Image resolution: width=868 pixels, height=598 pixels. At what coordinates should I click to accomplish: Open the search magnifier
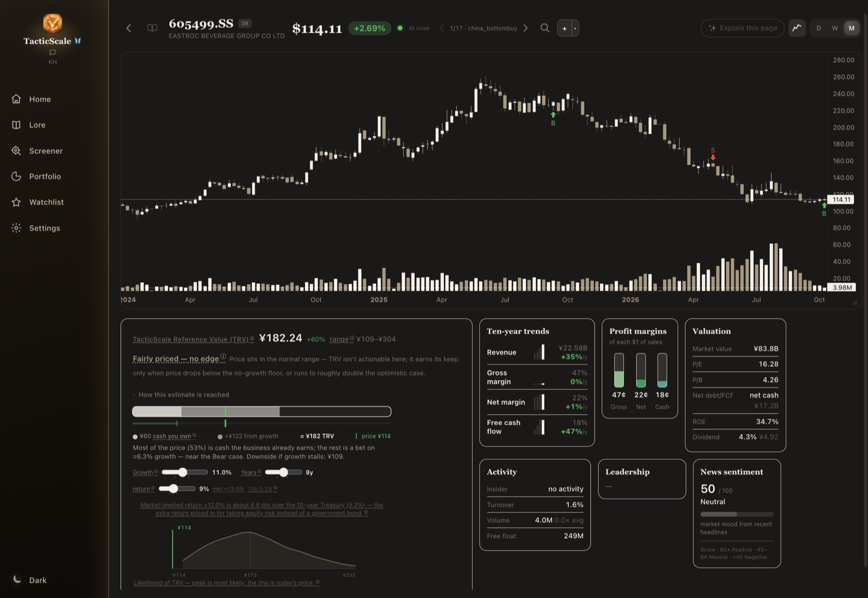click(545, 28)
